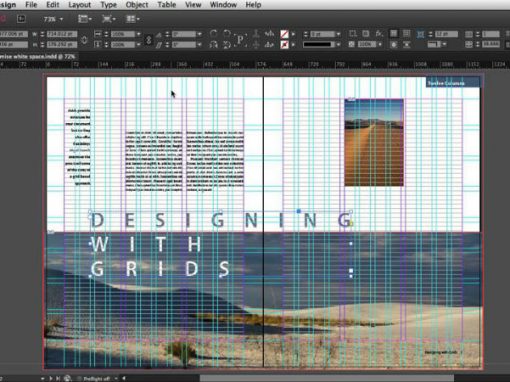This screenshot has height=382, width=510.
Task: Click the rotate 90° clockwise icon
Action: click(214, 33)
